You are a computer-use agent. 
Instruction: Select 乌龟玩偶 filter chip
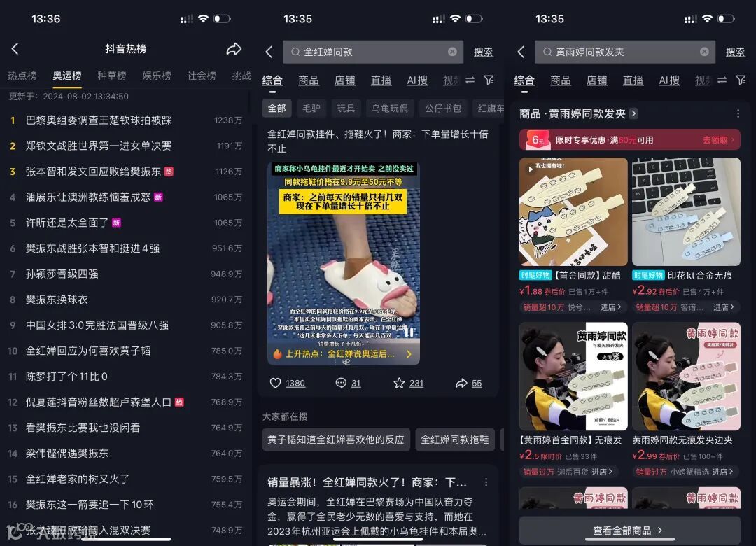click(x=390, y=108)
